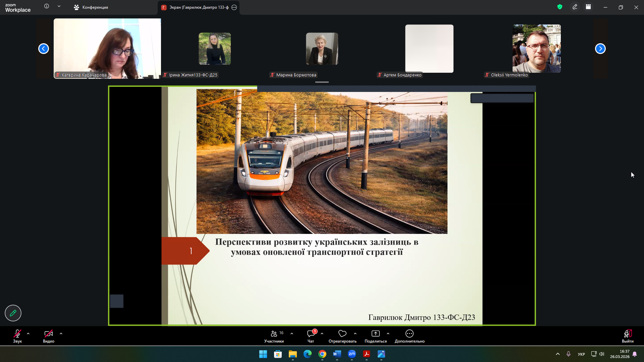The height and width of the screenshot is (362, 644).
Task: Select Oleksii Yermolenko's video thumbnail
Action: (536, 49)
